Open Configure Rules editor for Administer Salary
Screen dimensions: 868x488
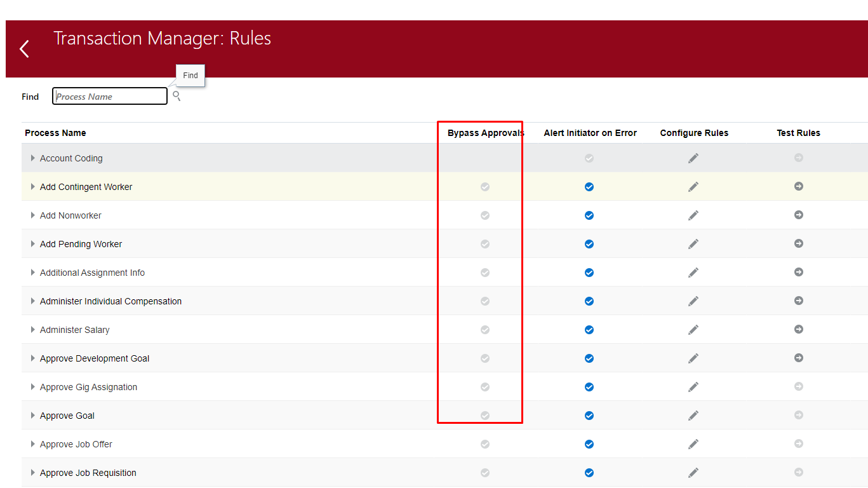[693, 330]
